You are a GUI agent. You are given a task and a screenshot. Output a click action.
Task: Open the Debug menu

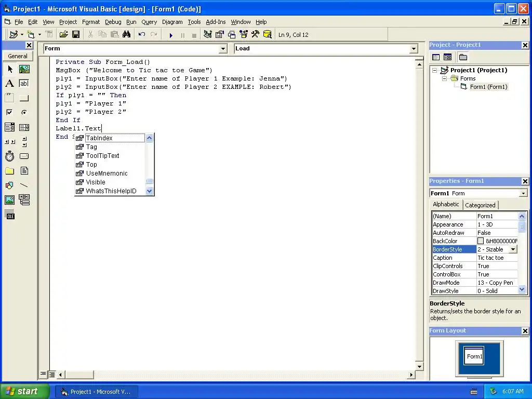[x=113, y=22]
